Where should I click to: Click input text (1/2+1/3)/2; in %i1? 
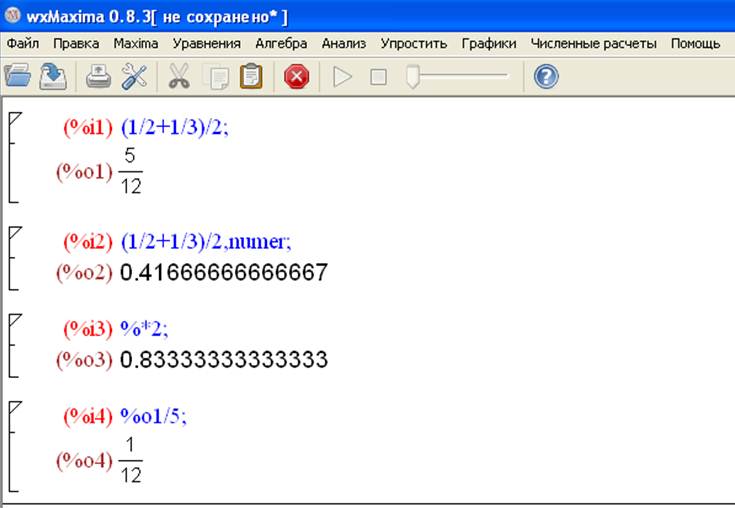pos(175,127)
